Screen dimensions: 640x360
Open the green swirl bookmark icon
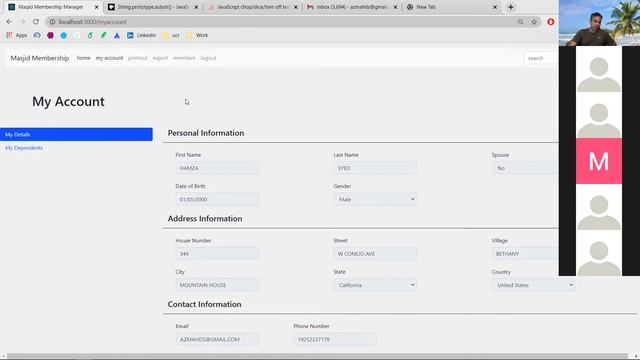(90, 36)
